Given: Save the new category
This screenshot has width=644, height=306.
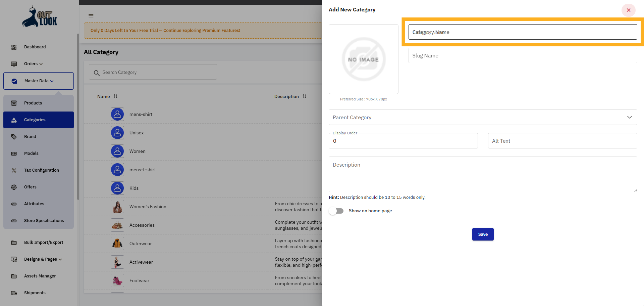Looking at the screenshot, I should click(483, 234).
